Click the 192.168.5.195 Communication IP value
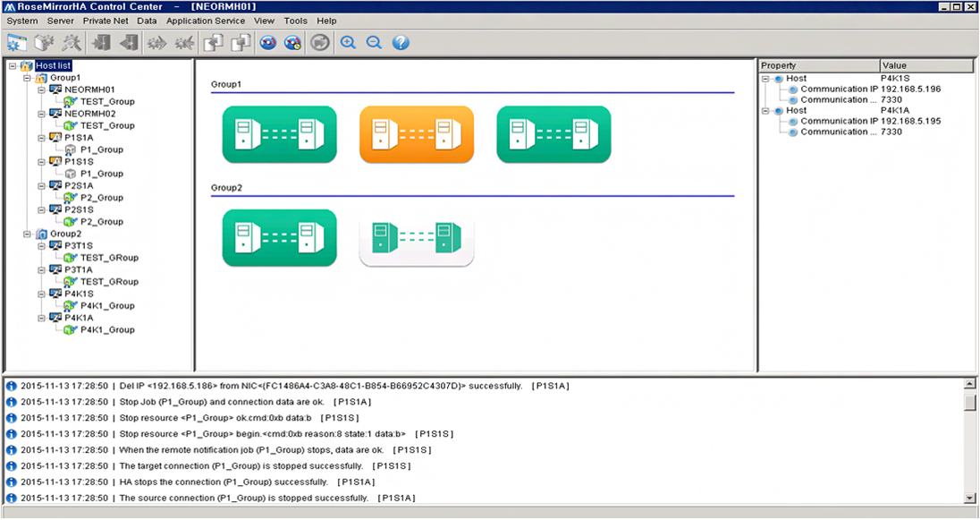The image size is (980, 520). pos(910,122)
